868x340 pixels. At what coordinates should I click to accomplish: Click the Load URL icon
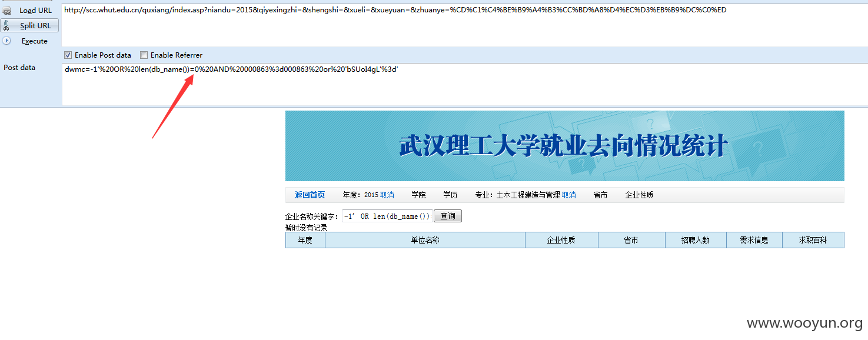tap(7, 11)
